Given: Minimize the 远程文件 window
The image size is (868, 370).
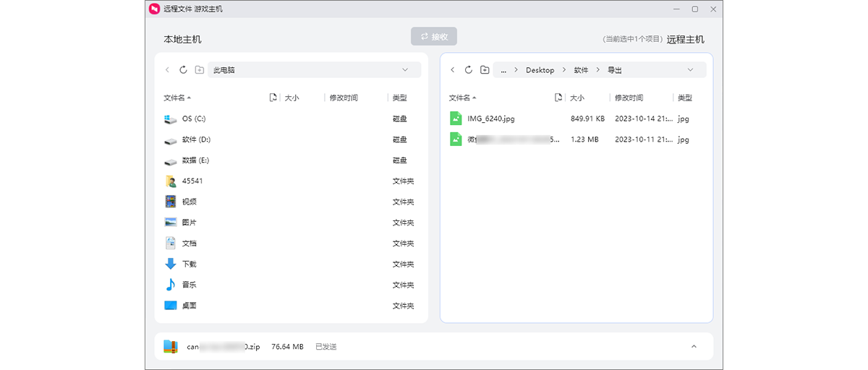Looking at the screenshot, I should pos(676,9).
